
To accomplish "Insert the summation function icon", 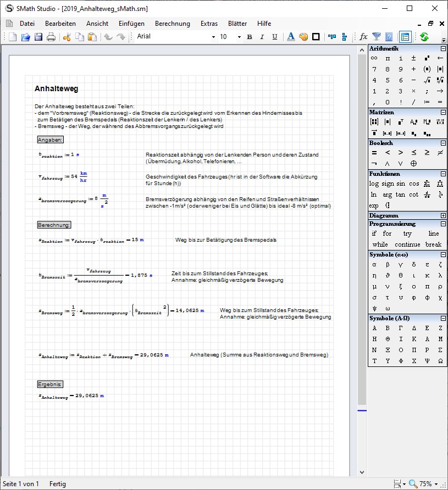I will (x=427, y=183).
